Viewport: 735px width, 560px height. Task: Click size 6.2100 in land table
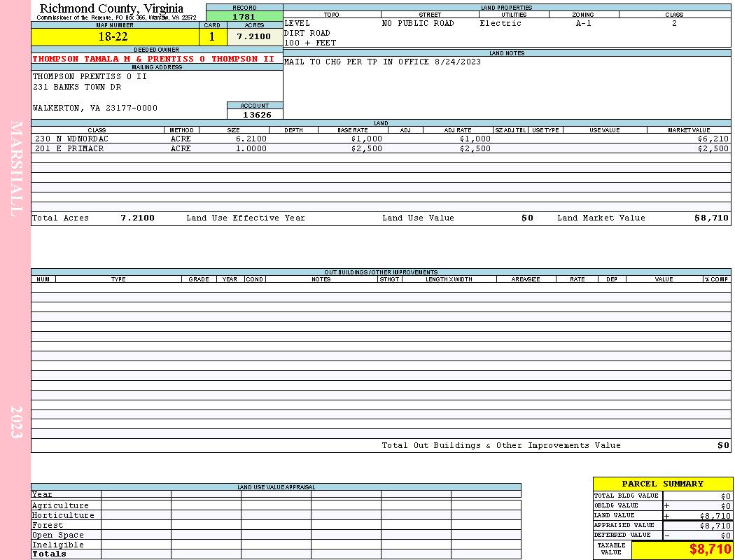251,139
